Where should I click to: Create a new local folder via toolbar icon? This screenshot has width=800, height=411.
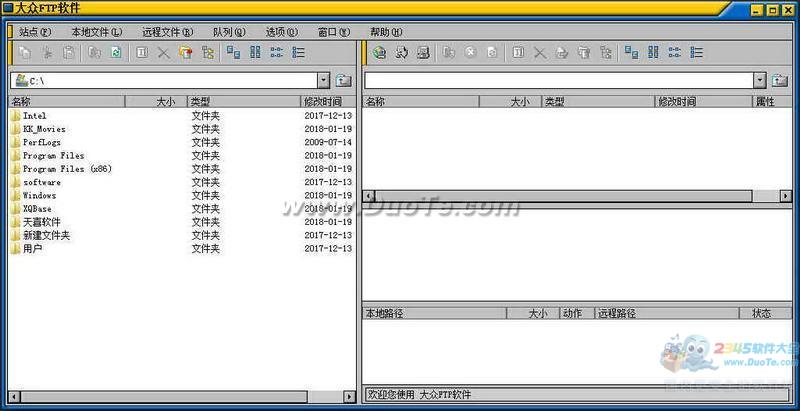pyautogui.click(x=186, y=53)
